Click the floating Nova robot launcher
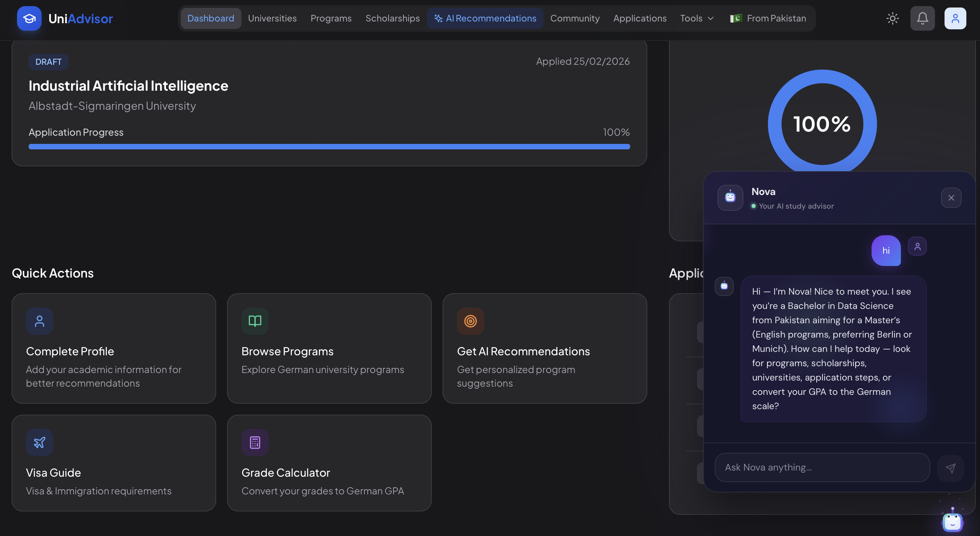 pyautogui.click(x=952, y=522)
